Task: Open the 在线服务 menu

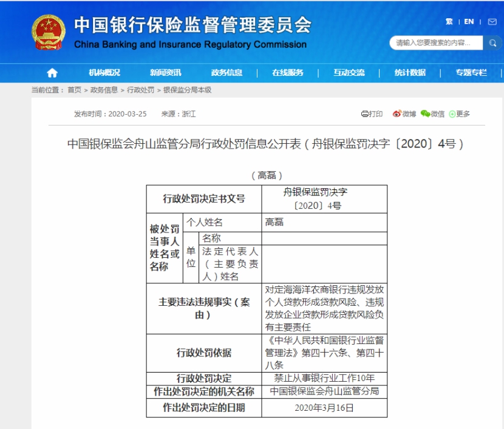Action: point(287,73)
